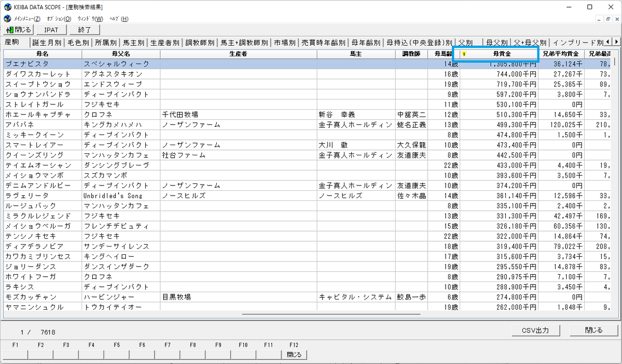Sort by the 兄弟平均賞金 column header
Image resolution: width=622 pixels, height=364 pixels.
[x=561, y=54]
